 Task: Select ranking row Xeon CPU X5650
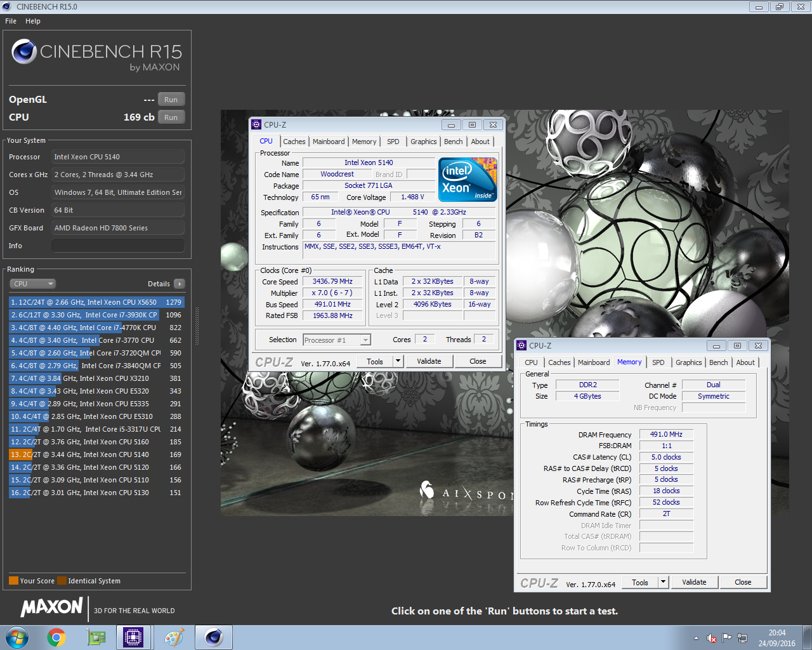coord(96,302)
